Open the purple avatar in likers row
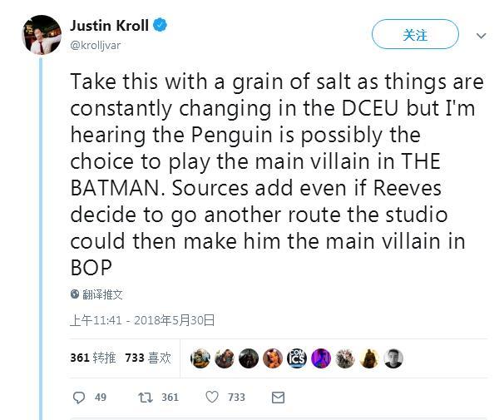Screen dimensions: 504x420 tap(321, 358)
